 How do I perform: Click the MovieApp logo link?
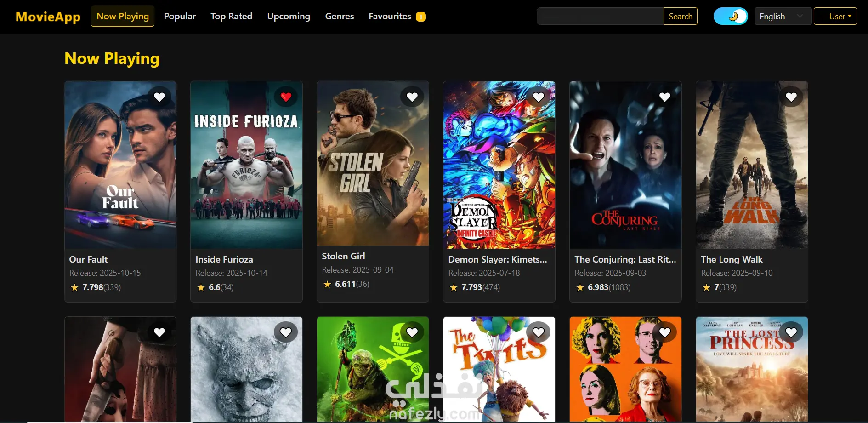point(48,17)
